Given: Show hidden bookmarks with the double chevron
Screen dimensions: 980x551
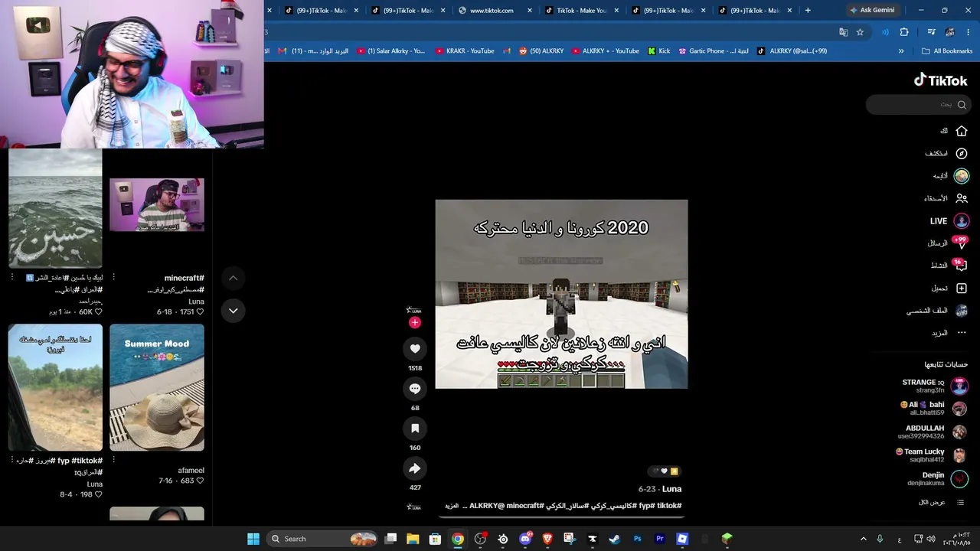Looking at the screenshot, I should coord(901,51).
